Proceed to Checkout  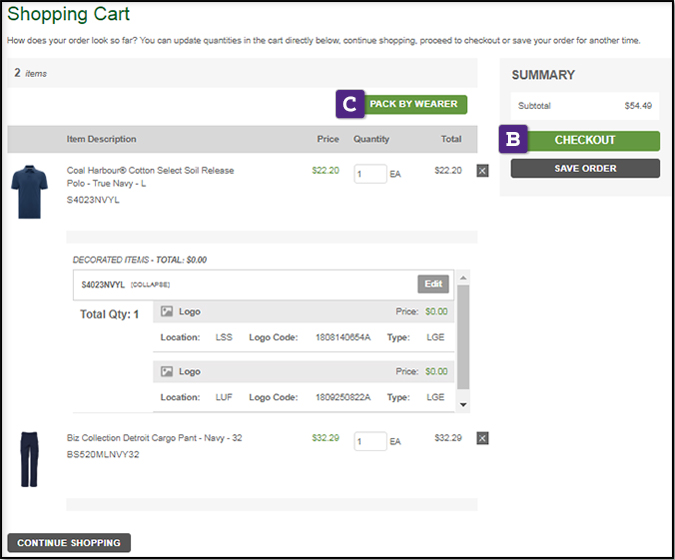coord(585,141)
